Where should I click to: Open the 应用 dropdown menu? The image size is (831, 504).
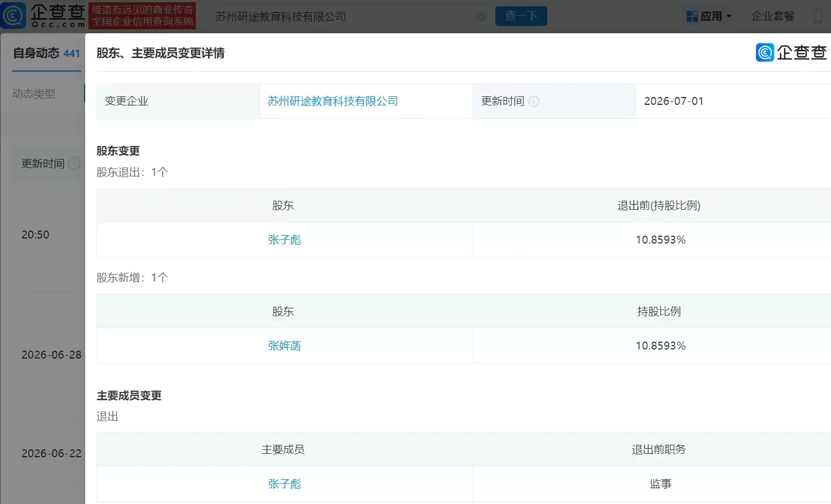pyautogui.click(x=709, y=16)
